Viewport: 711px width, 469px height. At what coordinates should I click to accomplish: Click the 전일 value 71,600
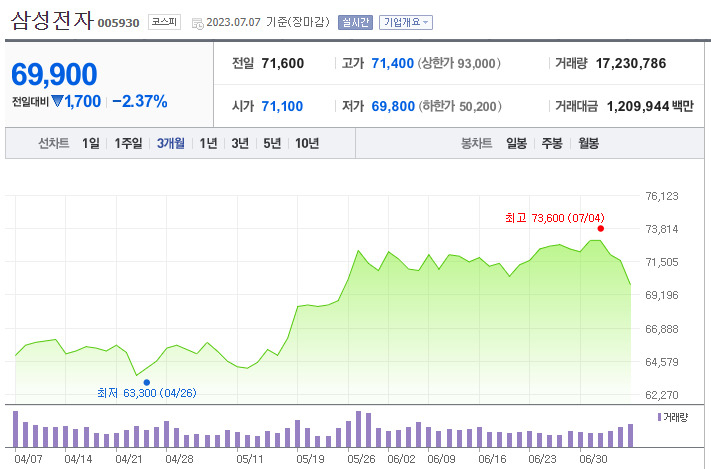click(x=282, y=63)
